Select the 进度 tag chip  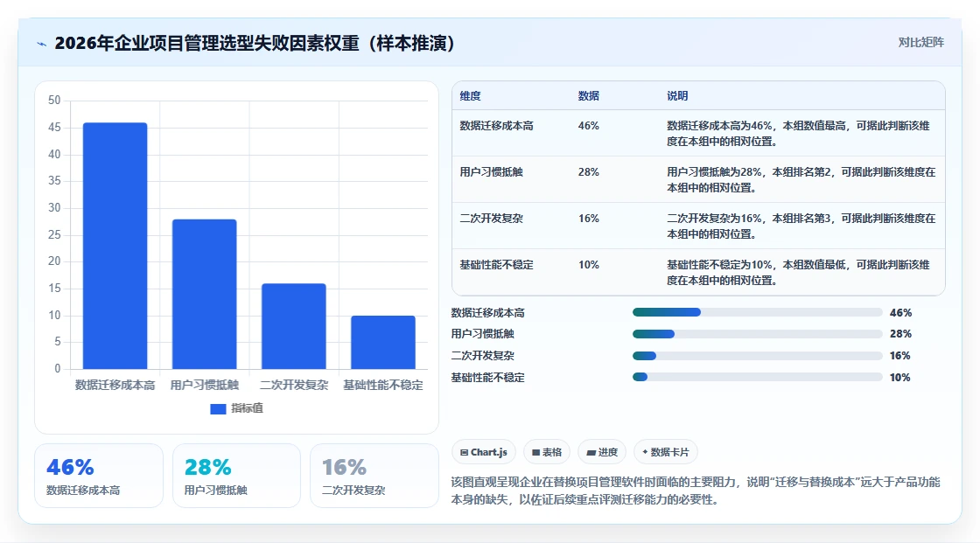point(602,452)
